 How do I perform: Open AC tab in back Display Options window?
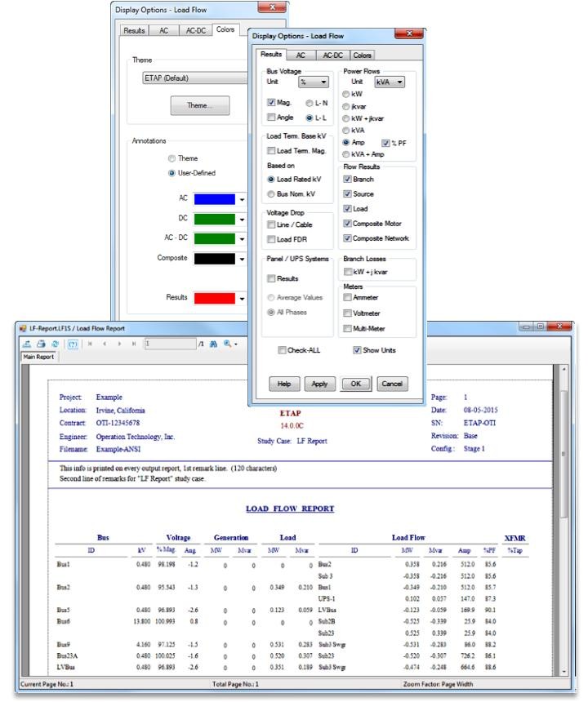[164, 30]
